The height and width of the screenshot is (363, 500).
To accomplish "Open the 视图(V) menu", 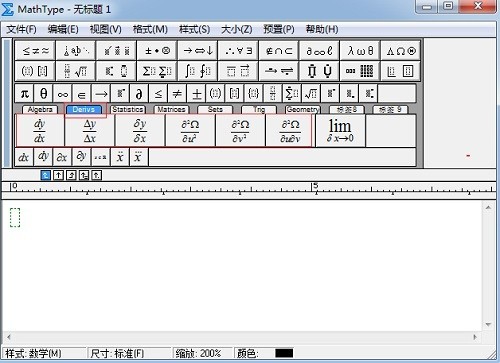I will [106, 30].
